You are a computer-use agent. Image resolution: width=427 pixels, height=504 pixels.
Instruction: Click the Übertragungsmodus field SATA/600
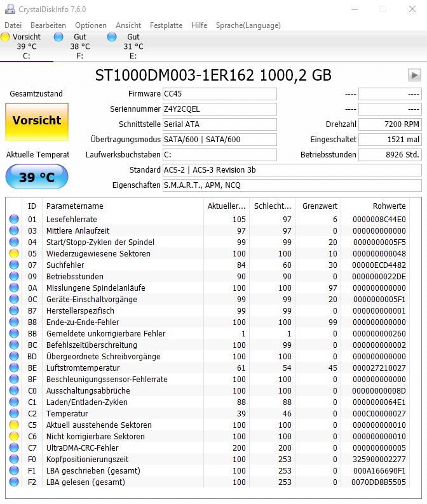tap(220, 140)
